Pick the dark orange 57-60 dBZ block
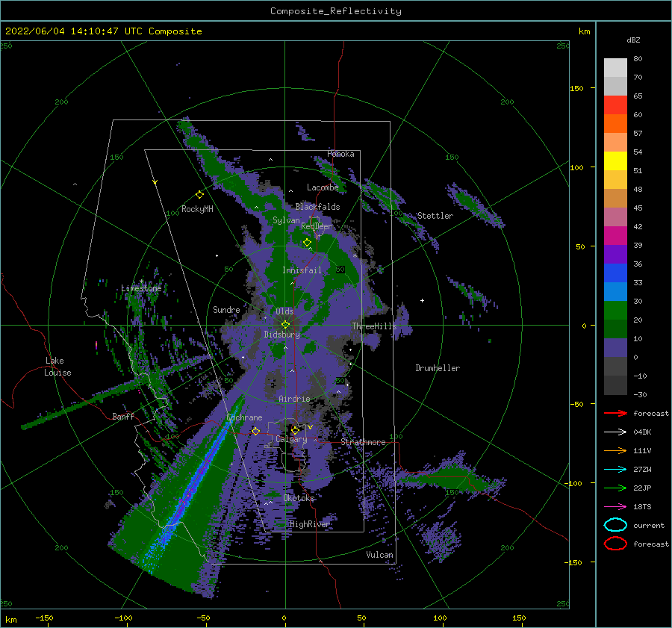This screenshot has width=672, height=628. (x=615, y=123)
